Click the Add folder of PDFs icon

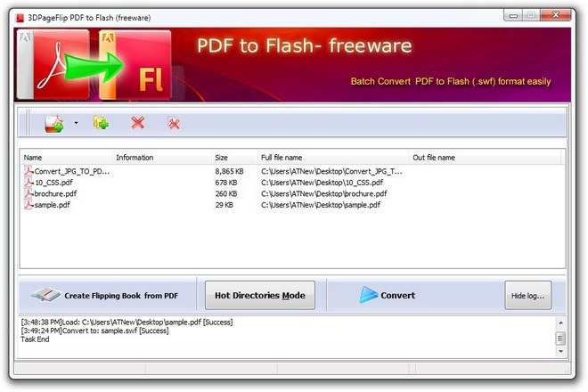pos(102,123)
